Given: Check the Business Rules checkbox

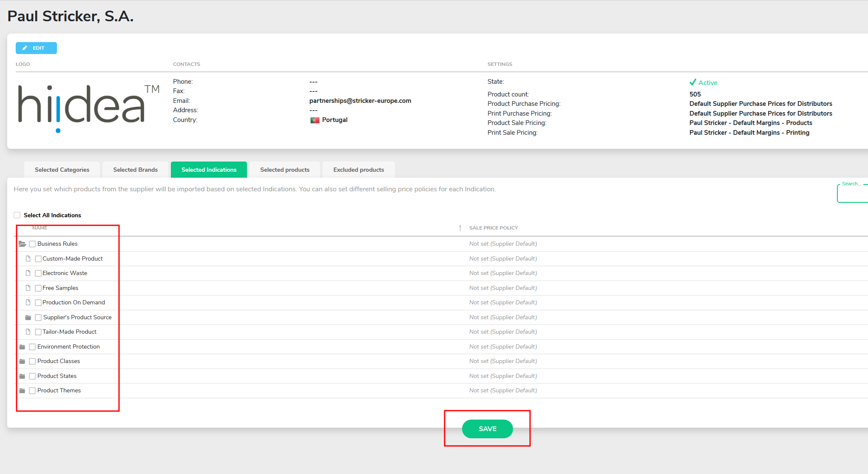Looking at the screenshot, I should pyautogui.click(x=32, y=244).
